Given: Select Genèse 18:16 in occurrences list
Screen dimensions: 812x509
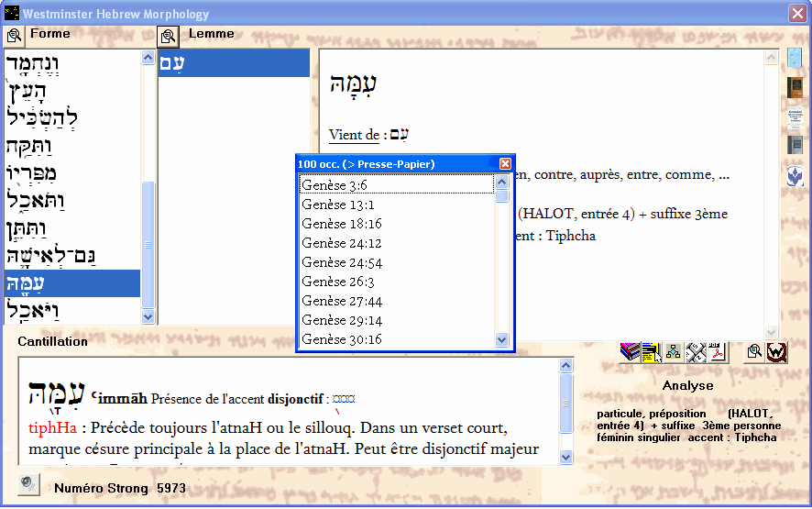Looking at the screenshot, I should 397,224.
